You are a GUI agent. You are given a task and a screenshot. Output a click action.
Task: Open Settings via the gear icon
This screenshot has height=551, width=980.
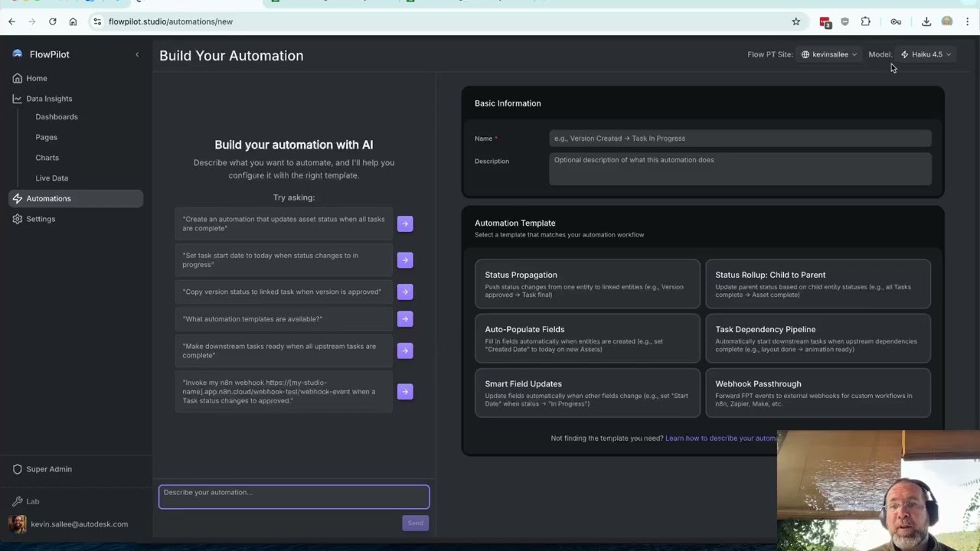pos(17,219)
